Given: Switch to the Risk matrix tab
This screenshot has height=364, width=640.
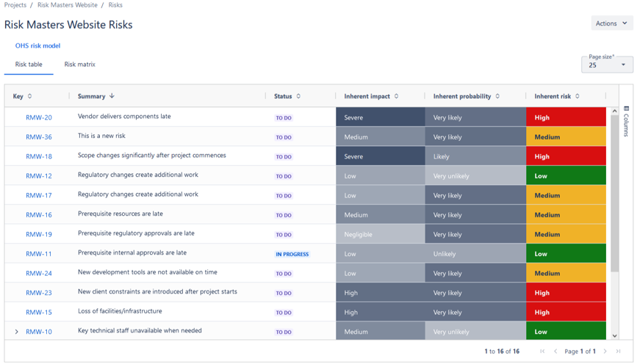Looking at the screenshot, I should 79,65.
